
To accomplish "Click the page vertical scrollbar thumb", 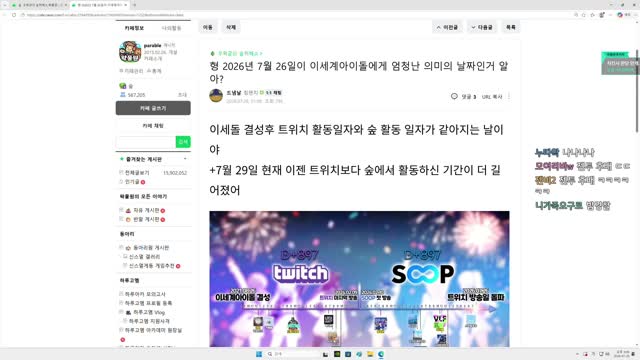I will click(x=637, y=91).
